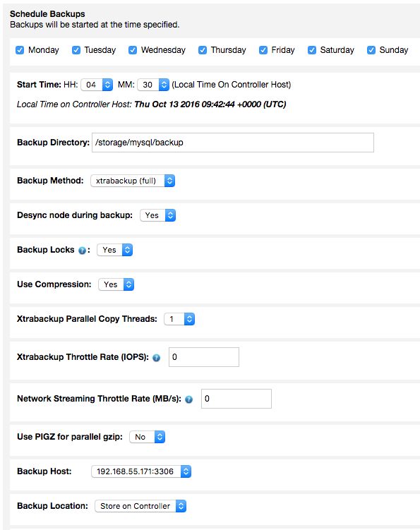
Task: Click the Backup Directory text field
Action: click(233, 143)
